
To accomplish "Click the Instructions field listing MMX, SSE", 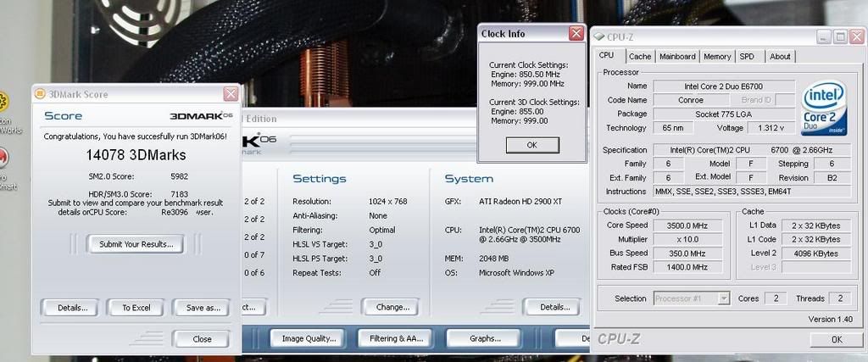I will (x=753, y=192).
